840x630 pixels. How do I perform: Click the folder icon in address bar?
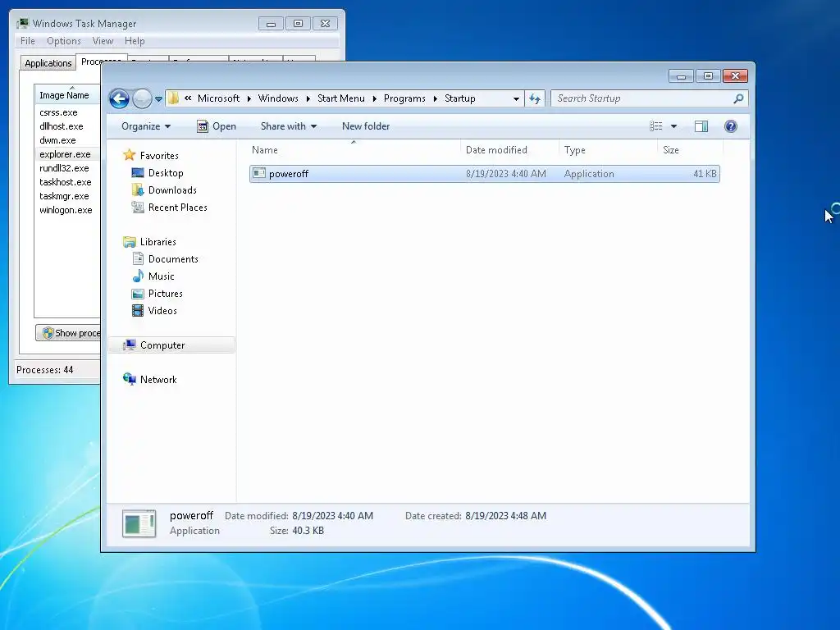174,98
